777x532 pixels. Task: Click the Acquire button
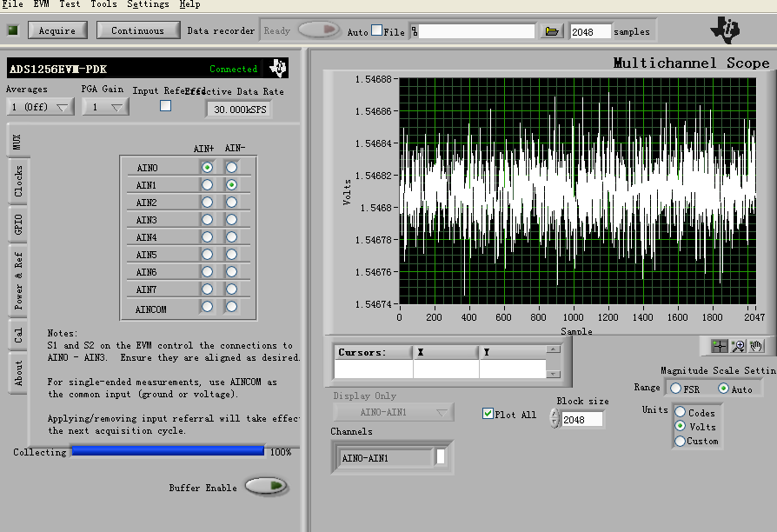point(57,30)
